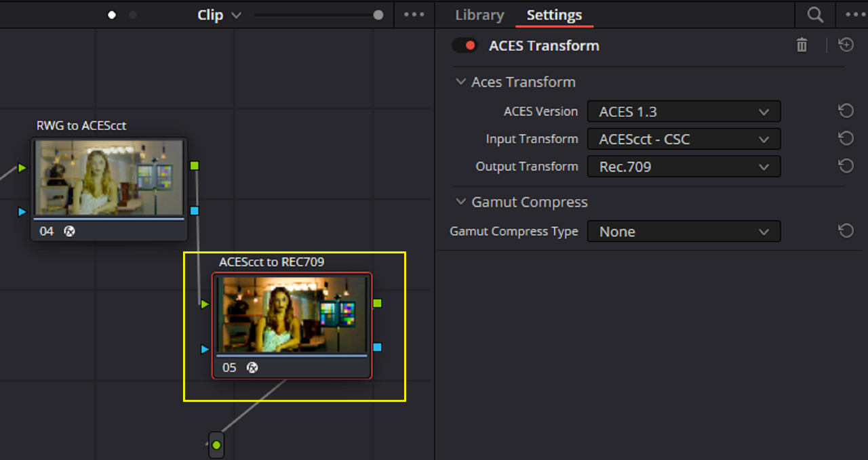The width and height of the screenshot is (868, 460).
Task: Click the FX badge on node 04
Action: point(69,231)
